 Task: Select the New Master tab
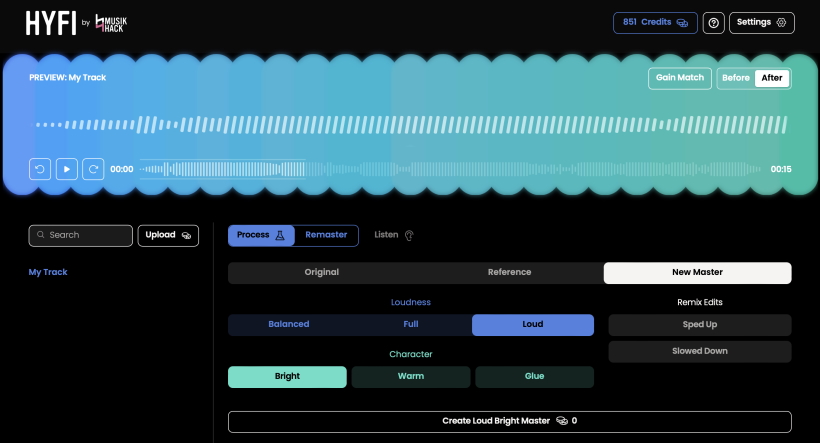coord(697,272)
